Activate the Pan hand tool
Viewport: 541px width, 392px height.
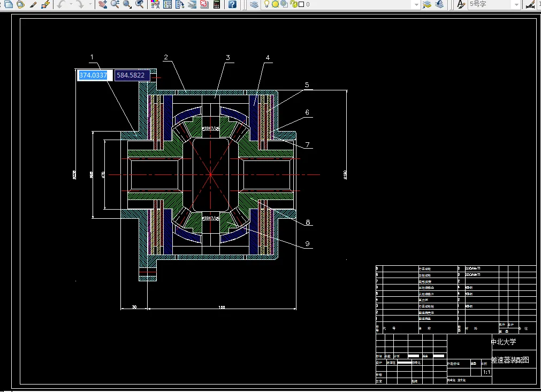click(x=103, y=4)
